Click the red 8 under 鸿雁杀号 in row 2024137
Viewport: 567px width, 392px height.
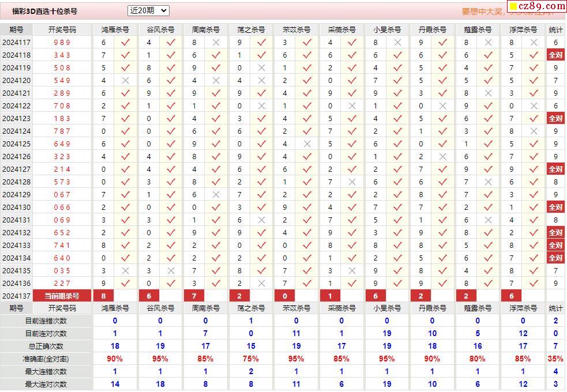click(x=103, y=296)
